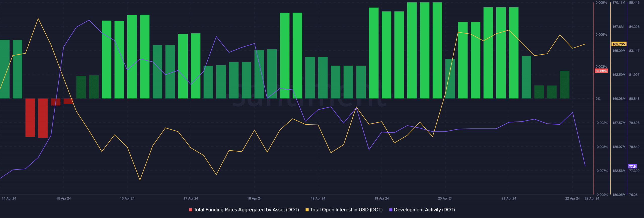The width and height of the screenshot is (644, 218).
Task: Click the 21 Apr 24 date label
Action: [509, 198]
